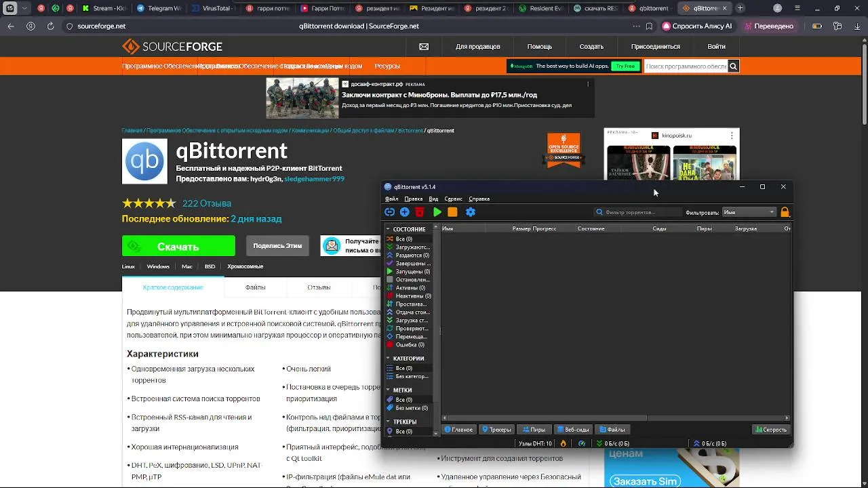This screenshot has height=488, width=868.
Task: Click the three dots menu in the address bar
Action: (x=635, y=26)
